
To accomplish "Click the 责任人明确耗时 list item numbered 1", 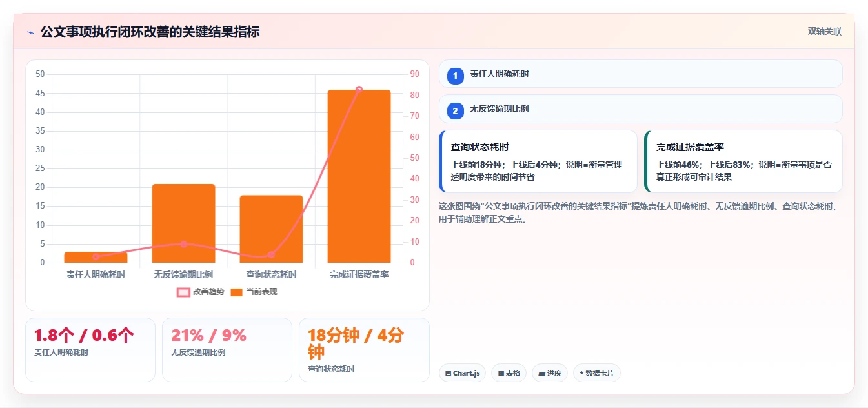I will tap(640, 74).
